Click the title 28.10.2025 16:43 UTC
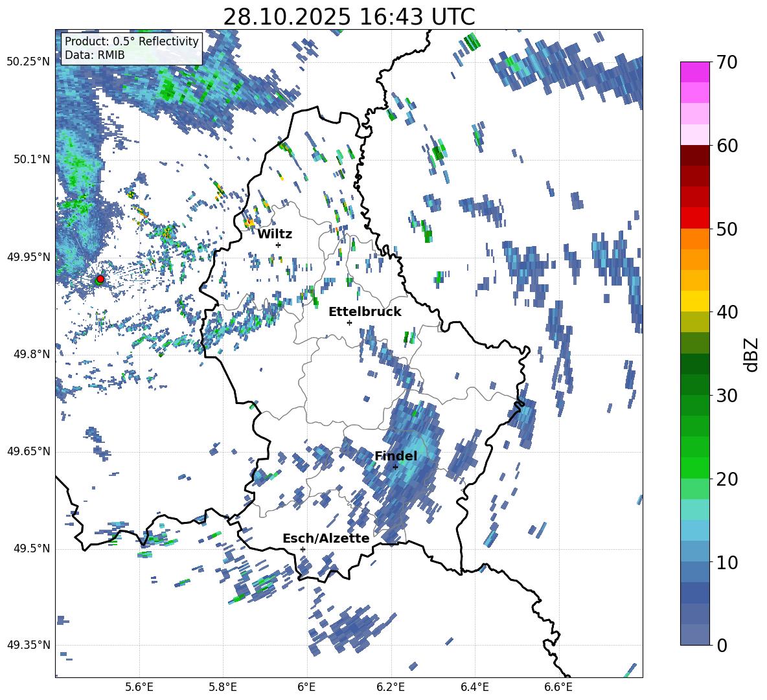This screenshot has height=700, width=767. pyautogui.click(x=349, y=17)
